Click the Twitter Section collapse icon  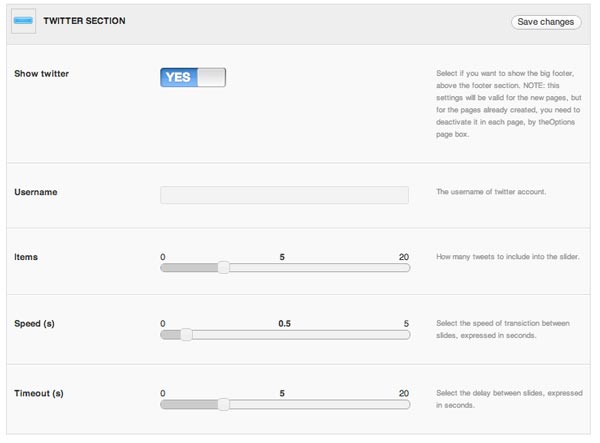pyautogui.click(x=23, y=21)
